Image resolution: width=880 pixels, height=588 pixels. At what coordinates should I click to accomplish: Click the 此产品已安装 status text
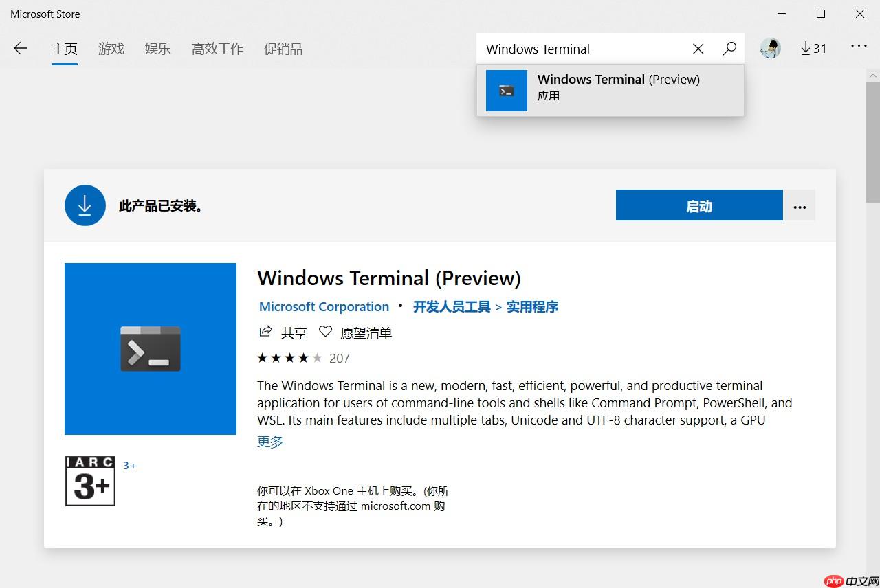pyautogui.click(x=162, y=205)
